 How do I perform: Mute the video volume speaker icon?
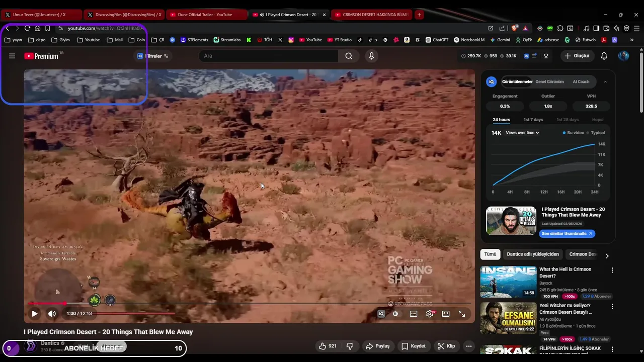tap(52, 314)
